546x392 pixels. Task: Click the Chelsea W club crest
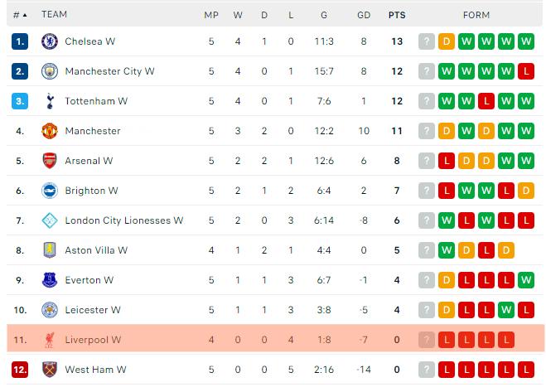pyautogui.click(x=50, y=41)
